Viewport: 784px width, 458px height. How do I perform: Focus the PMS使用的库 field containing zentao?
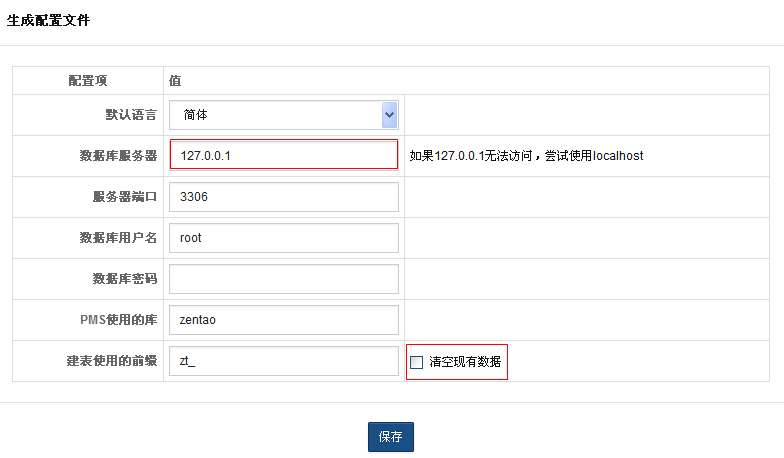tap(284, 320)
